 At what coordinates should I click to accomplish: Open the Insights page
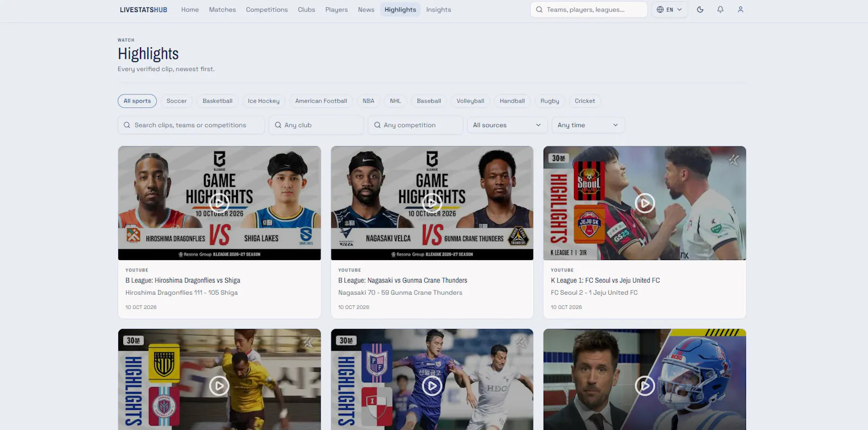[438, 10]
